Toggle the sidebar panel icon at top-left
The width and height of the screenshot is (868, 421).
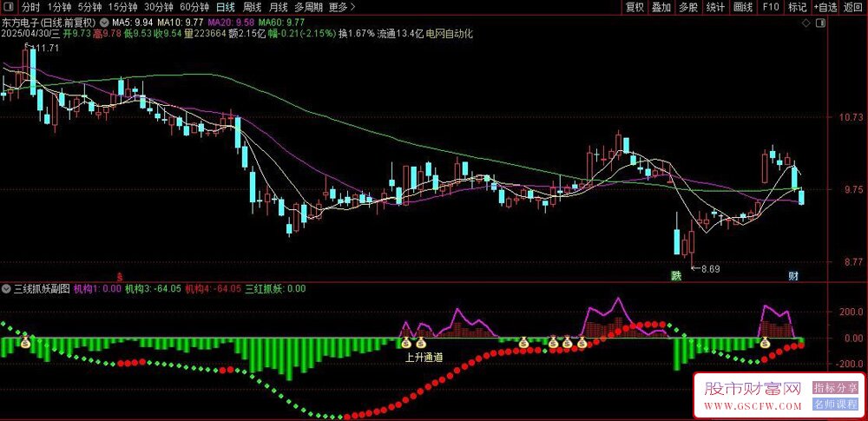click(10, 7)
